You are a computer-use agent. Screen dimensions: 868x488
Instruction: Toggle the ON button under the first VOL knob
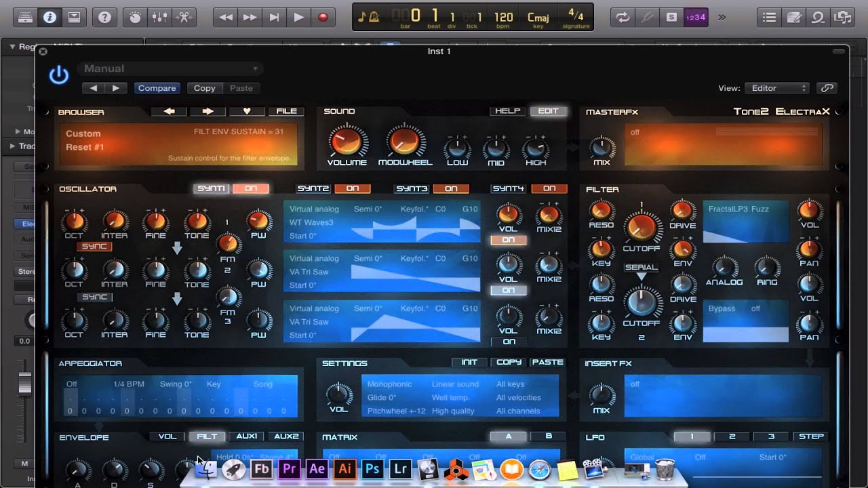[509, 240]
